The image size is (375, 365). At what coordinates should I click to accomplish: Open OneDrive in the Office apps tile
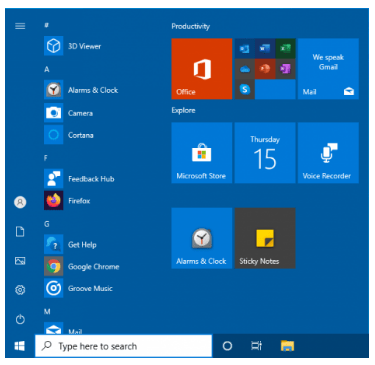point(245,69)
